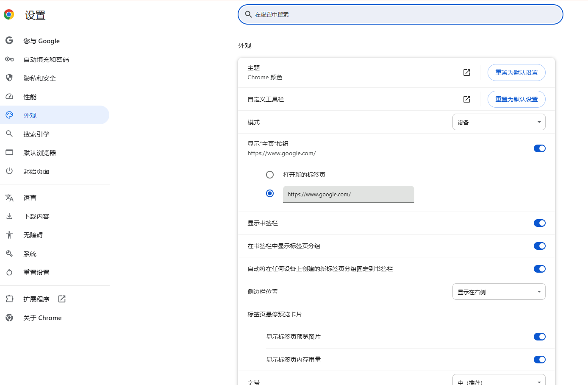Open 系统 settings section
This screenshot has width=588, height=385.
click(x=55, y=254)
